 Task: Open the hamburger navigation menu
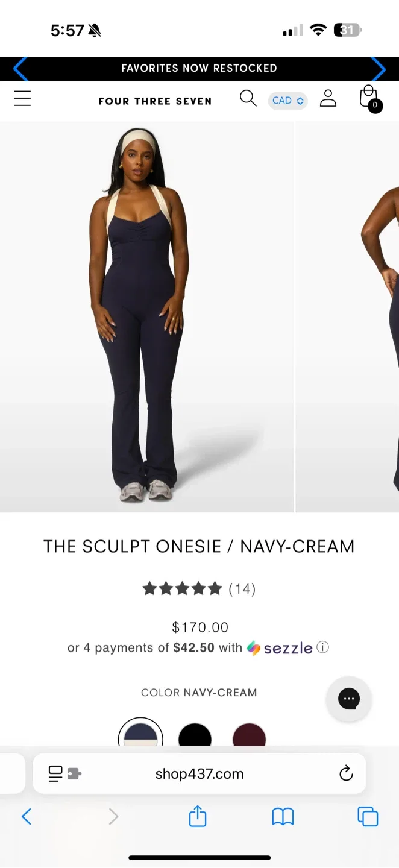click(x=22, y=98)
